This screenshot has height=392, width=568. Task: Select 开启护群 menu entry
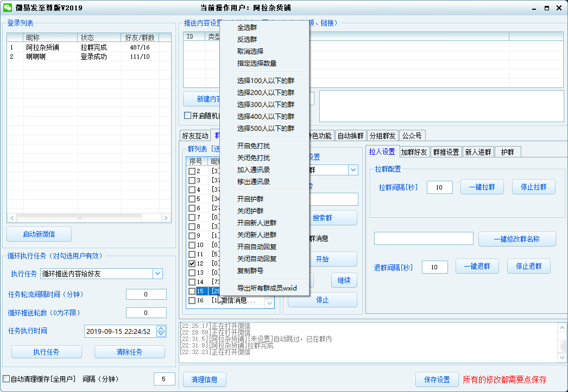[x=250, y=199]
